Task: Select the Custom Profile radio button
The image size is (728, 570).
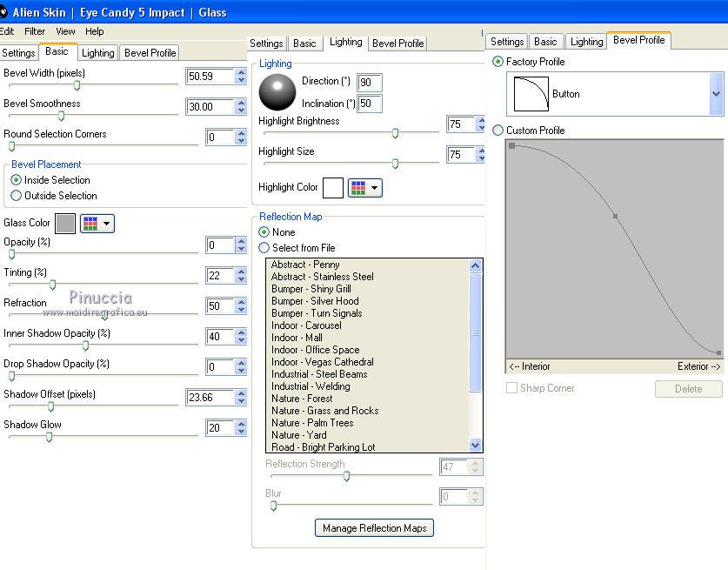Action: [498, 131]
